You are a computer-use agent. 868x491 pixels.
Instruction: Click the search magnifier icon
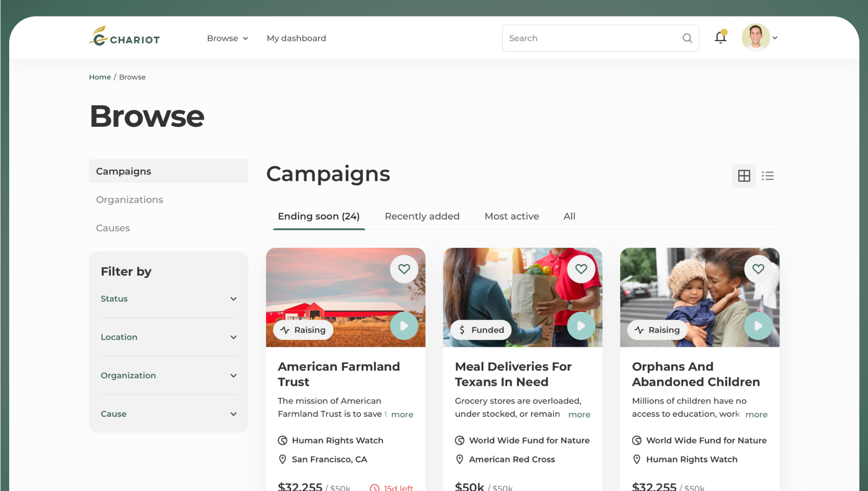[687, 38]
